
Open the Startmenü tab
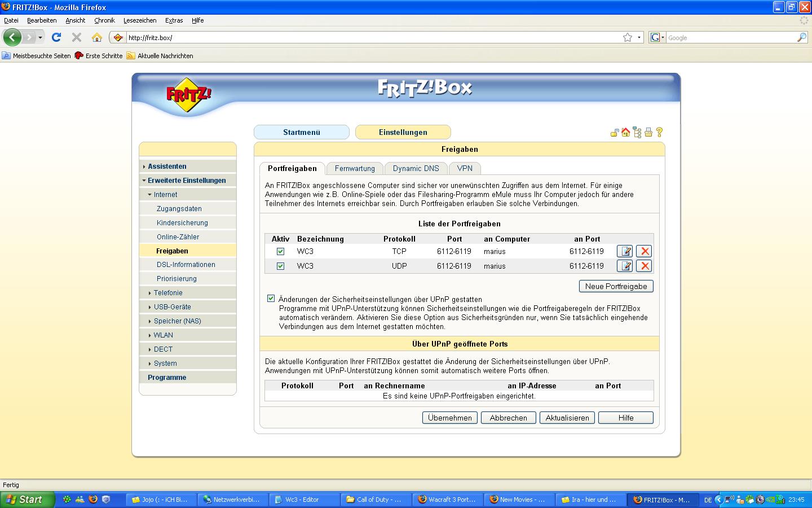coord(302,132)
